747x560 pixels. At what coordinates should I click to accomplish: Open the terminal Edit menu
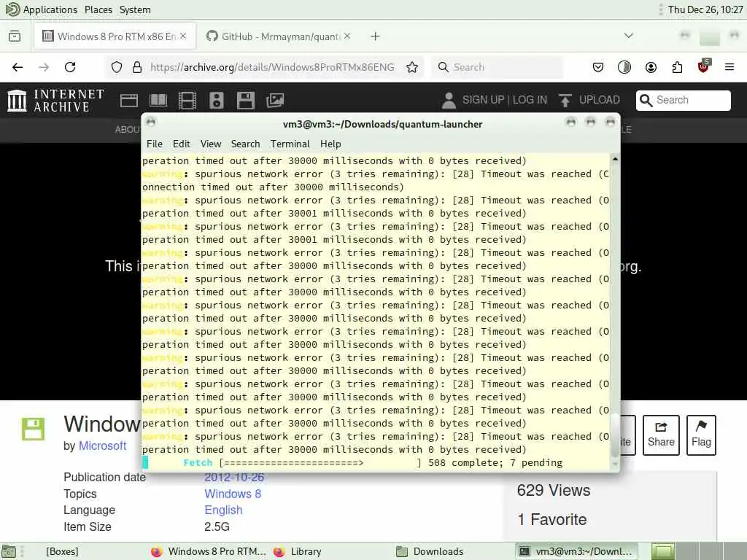click(182, 144)
